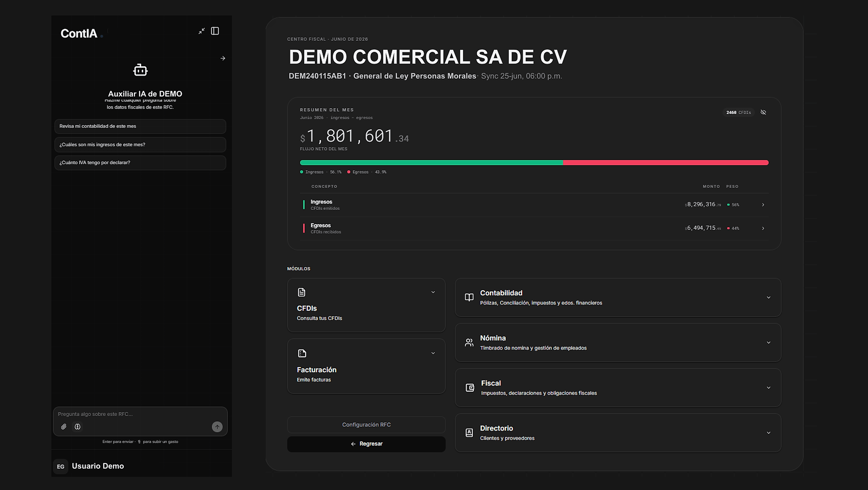Viewport: 868px width, 490px height.
Task: Expand the CFDIs module chevron
Action: [433, 292]
